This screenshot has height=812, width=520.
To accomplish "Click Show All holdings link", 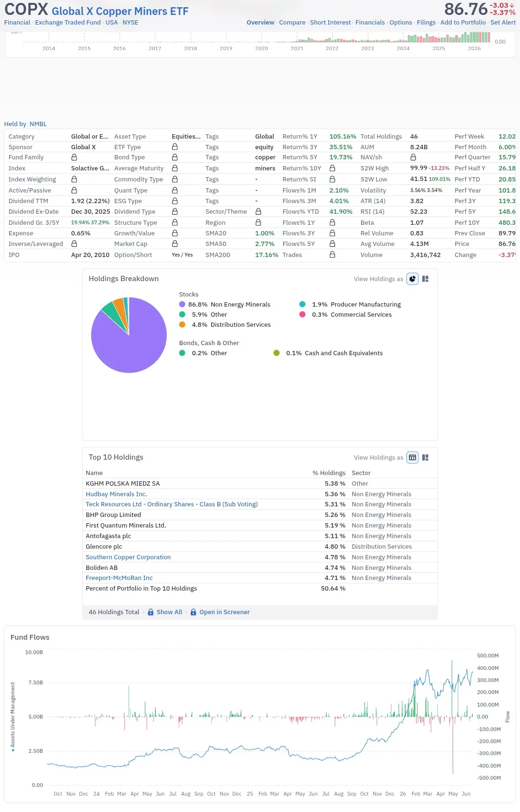I will point(169,612).
